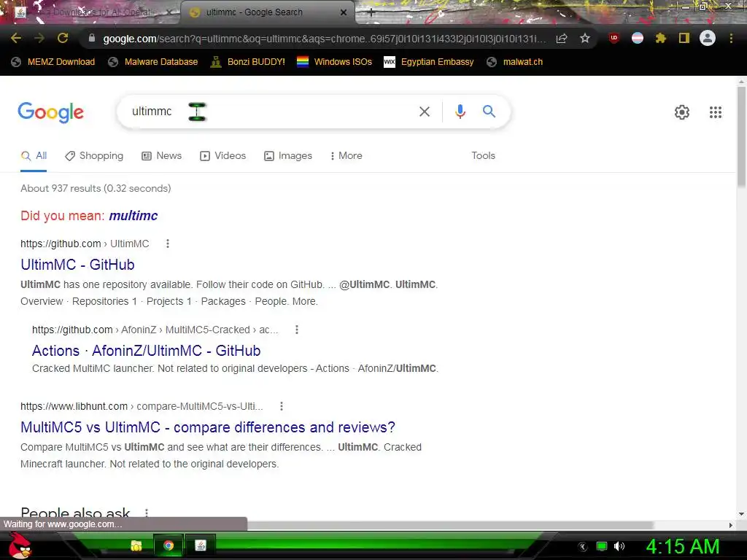
Task: Open Actions · AfoninZ/UltimMC result
Action: tap(146, 351)
